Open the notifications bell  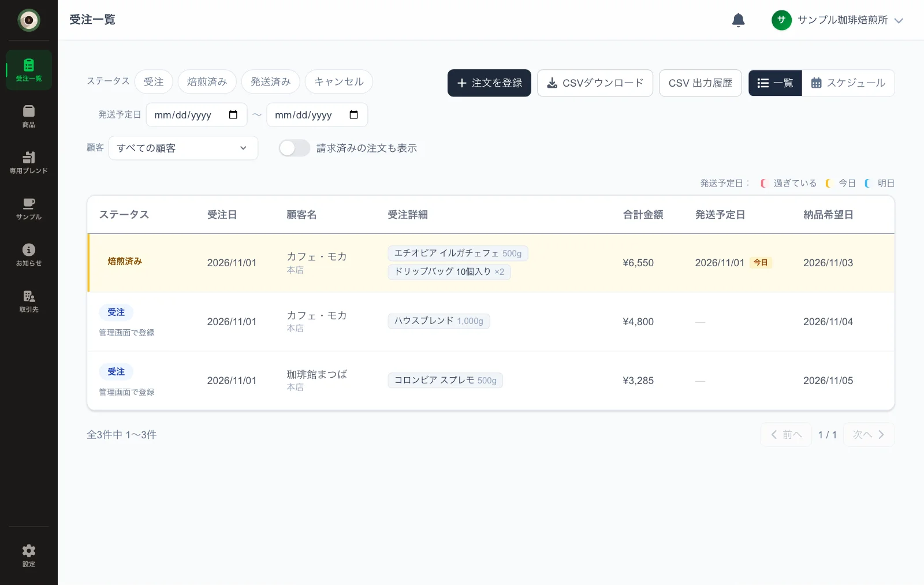coord(738,20)
